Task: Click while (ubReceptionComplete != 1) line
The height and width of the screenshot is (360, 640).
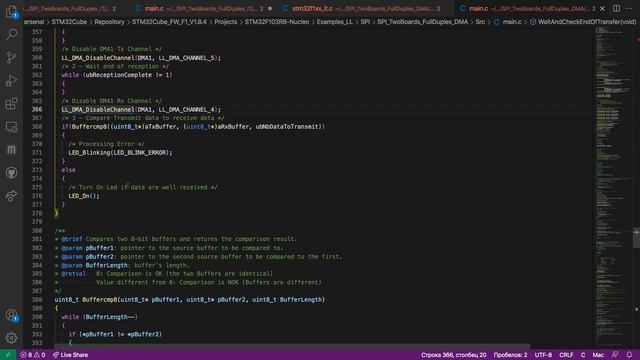Action: (x=117, y=75)
